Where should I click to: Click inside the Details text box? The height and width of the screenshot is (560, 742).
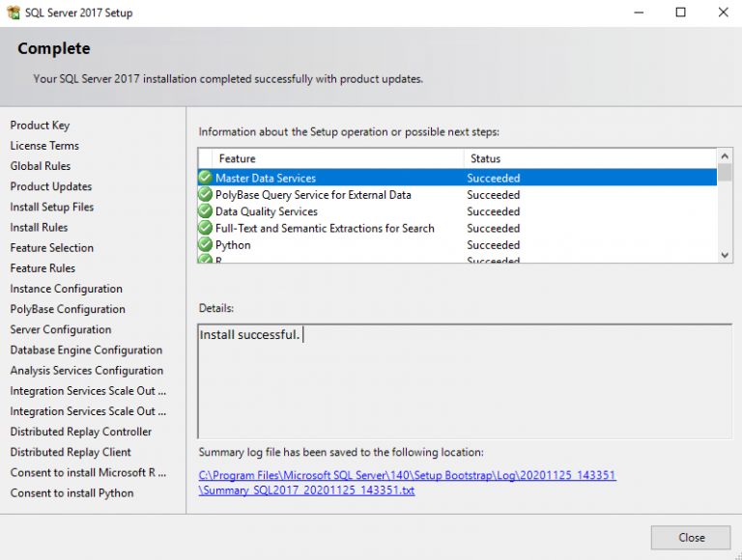pyautogui.click(x=465, y=381)
